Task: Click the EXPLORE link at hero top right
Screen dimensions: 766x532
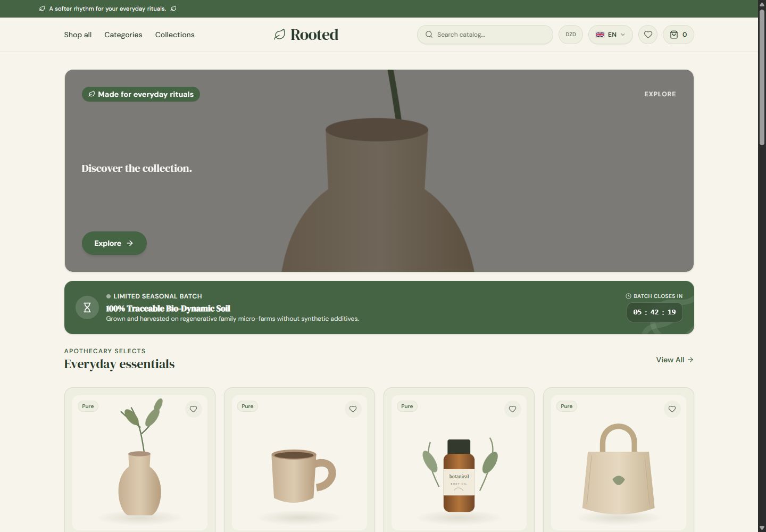Action: 660,94
